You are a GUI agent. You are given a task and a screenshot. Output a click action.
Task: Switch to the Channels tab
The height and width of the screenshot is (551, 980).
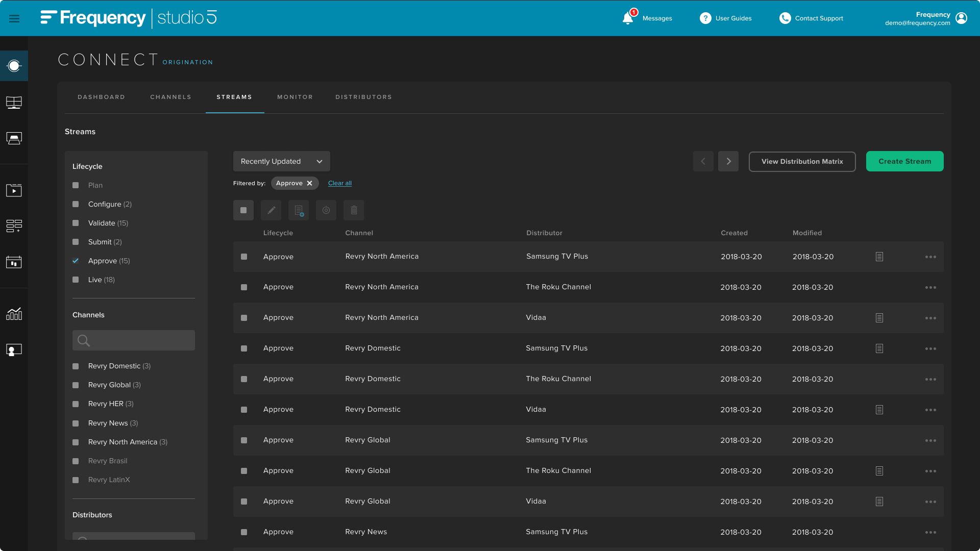coord(170,97)
